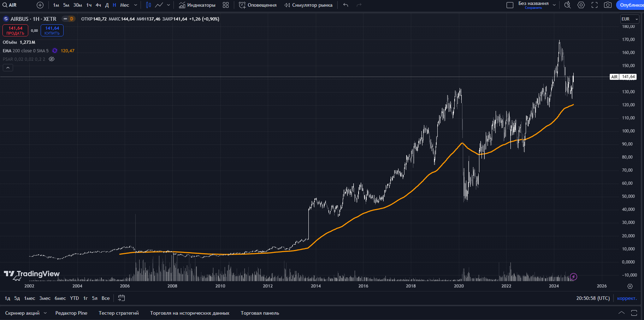644x320 pixels.
Task: Set range to YTD
Action: pyautogui.click(x=75, y=298)
